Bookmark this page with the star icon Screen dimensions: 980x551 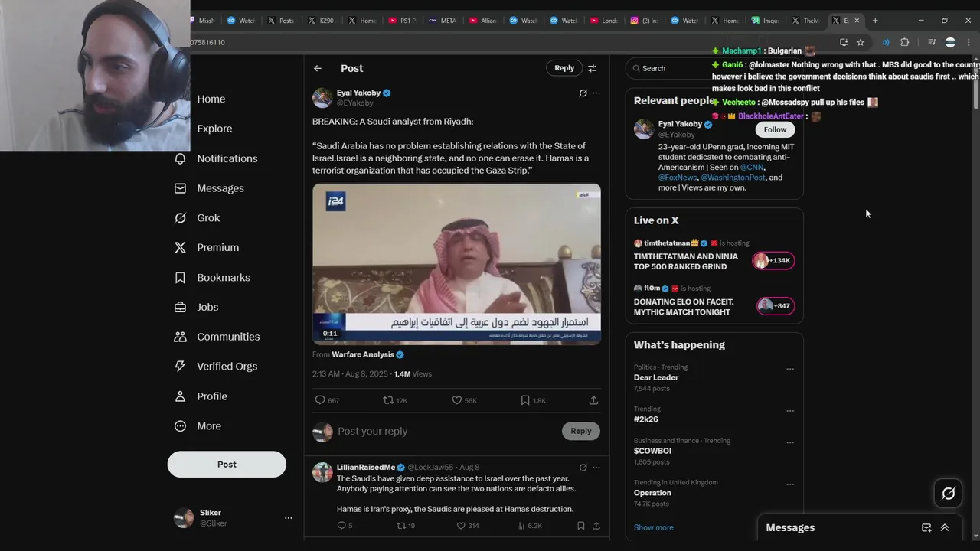[x=861, y=42]
